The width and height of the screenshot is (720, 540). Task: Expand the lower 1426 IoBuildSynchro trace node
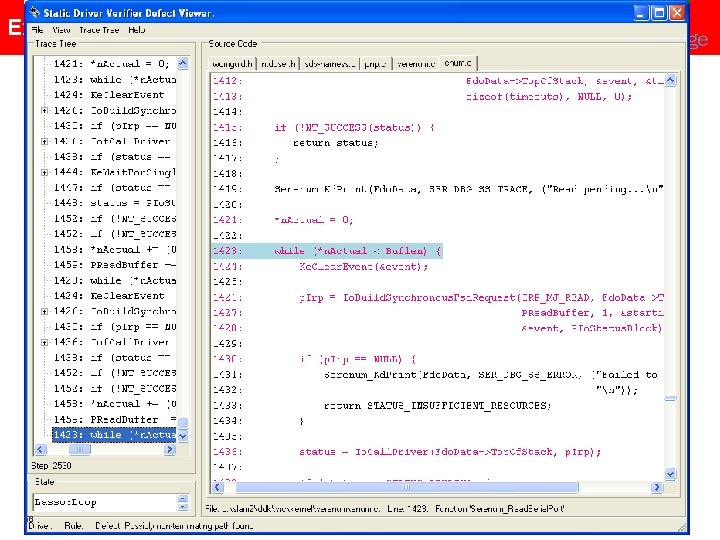[44, 312]
